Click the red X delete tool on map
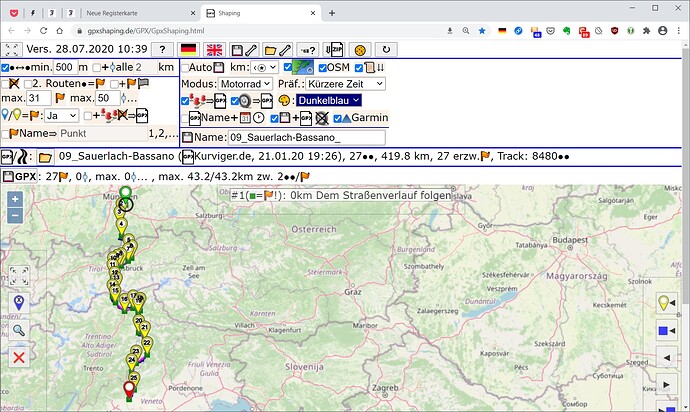 [x=19, y=357]
